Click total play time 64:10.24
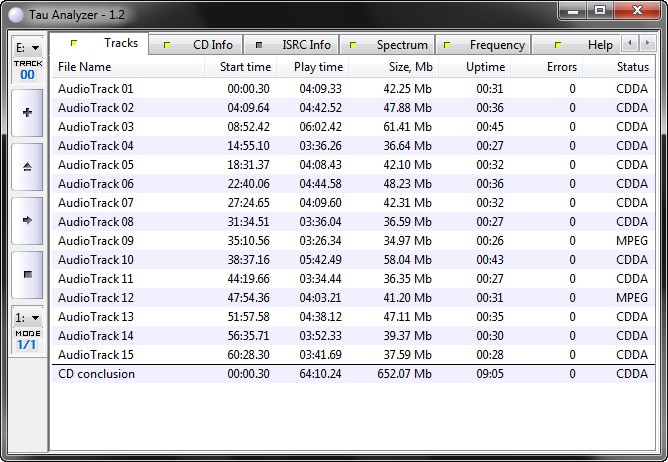 coord(320,374)
